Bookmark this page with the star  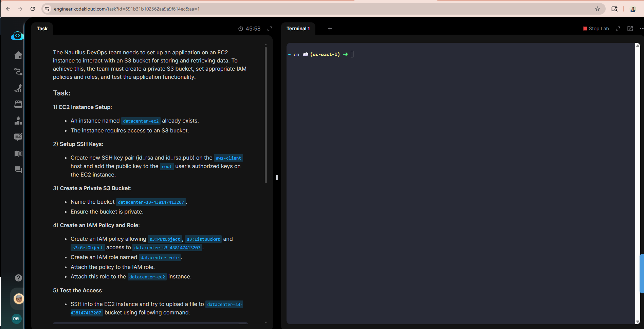click(x=597, y=9)
